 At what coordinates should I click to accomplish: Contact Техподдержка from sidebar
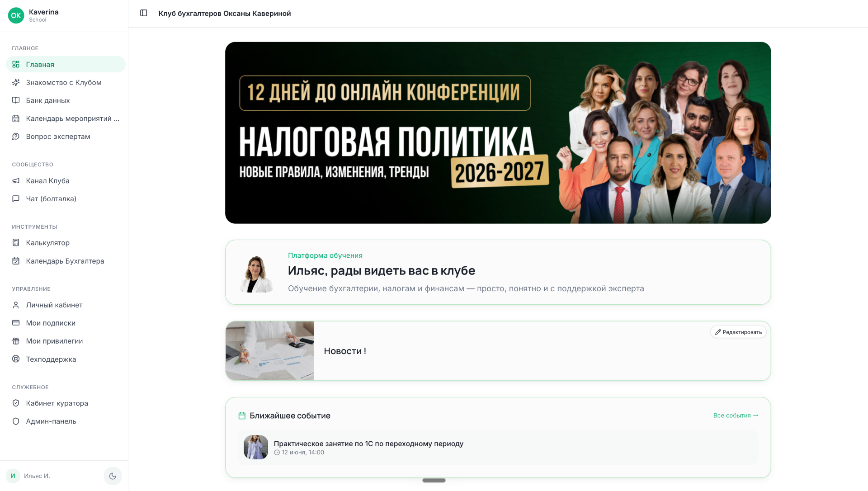pos(66,359)
